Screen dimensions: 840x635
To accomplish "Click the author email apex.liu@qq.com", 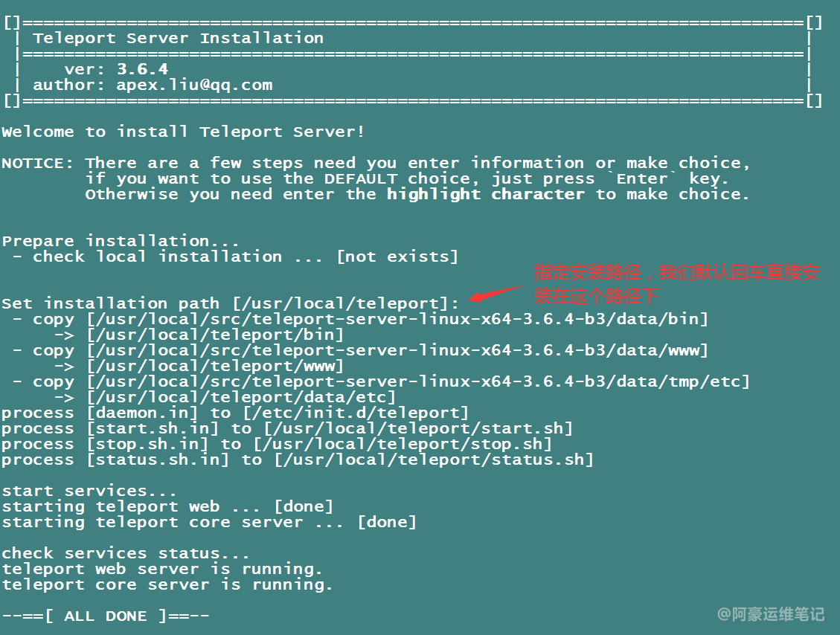I will pos(194,85).
